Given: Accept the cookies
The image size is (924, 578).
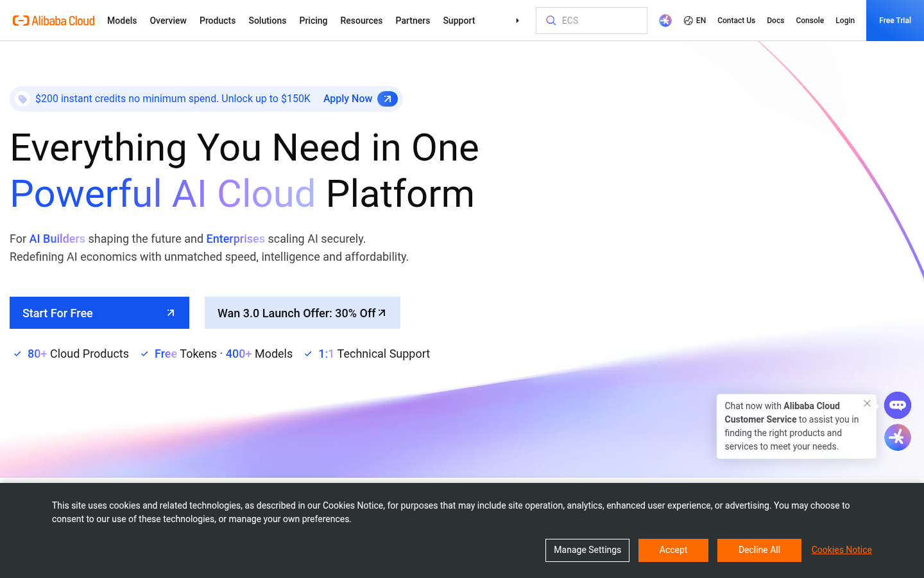Looking at the screenshot, I should coord(673,550).
